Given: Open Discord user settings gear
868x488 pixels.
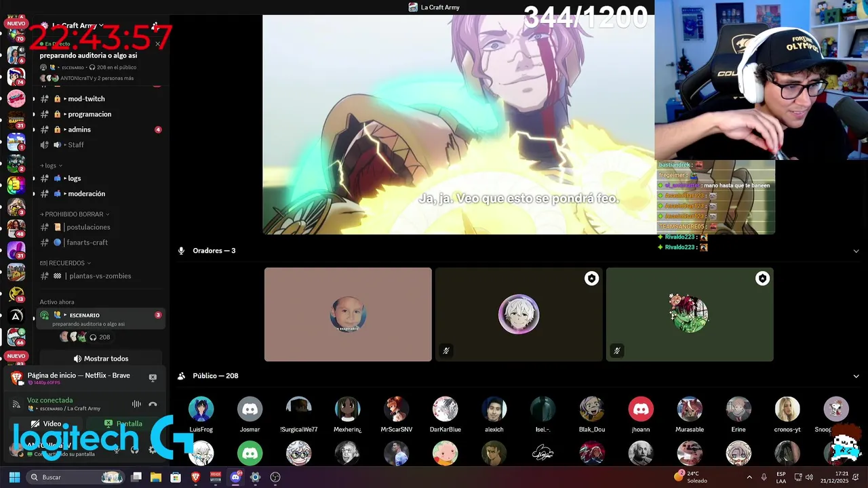Looking at the screenshot, I should (153, 449).
